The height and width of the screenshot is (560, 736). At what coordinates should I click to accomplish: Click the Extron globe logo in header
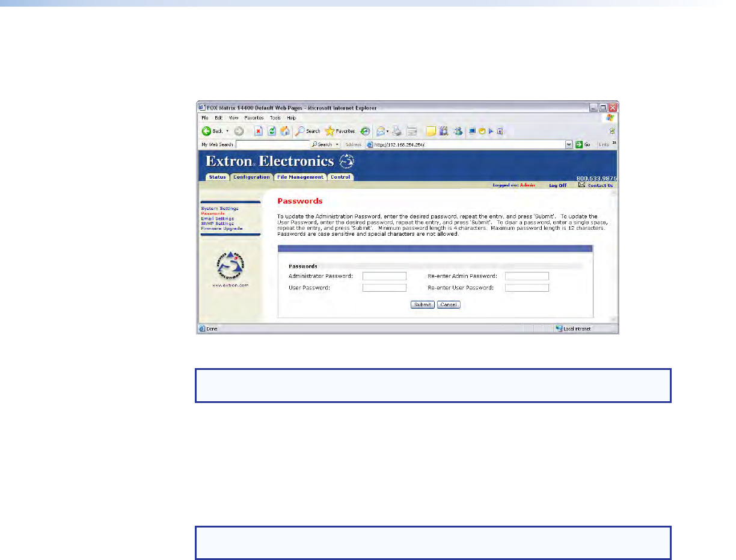(x=347, y=161)
